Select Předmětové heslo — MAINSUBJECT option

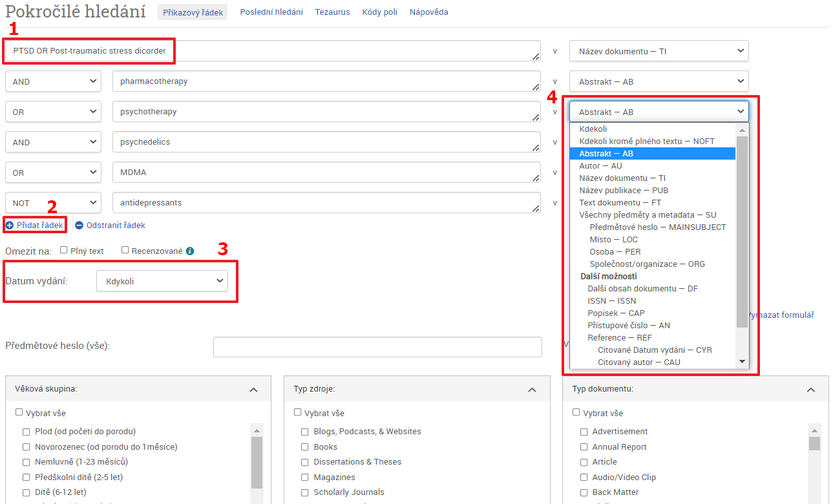pos(652,227)
